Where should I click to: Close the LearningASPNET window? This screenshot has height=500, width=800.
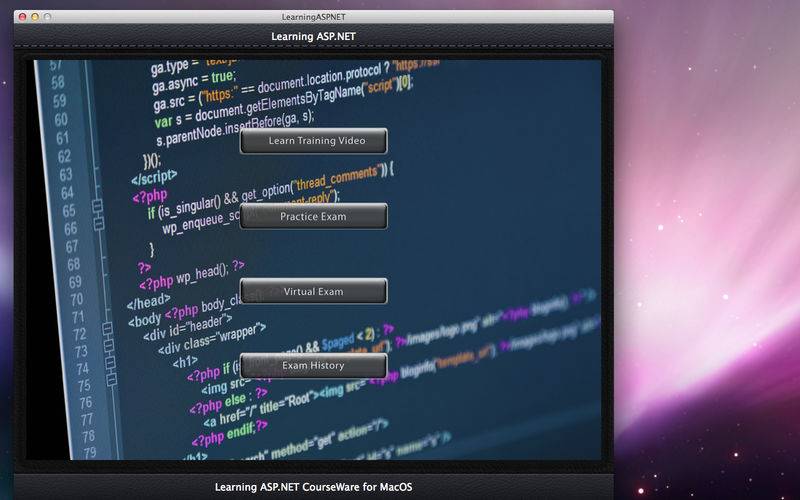click(x=22, y=17)
